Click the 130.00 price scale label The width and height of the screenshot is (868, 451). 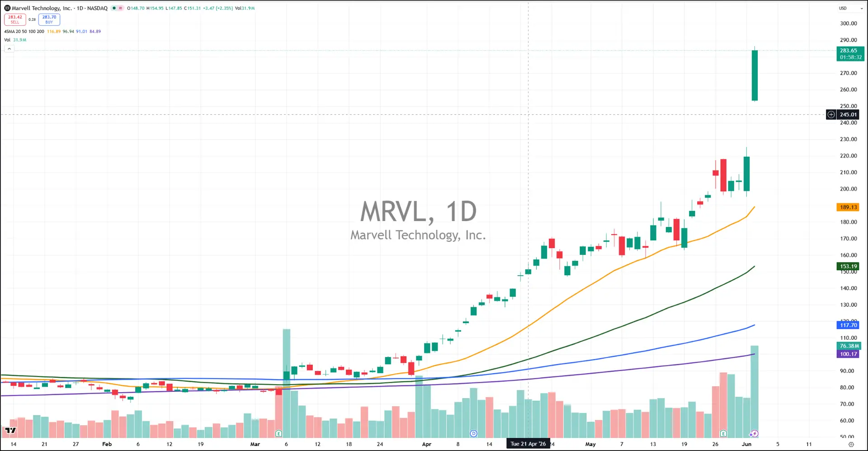tap(849, 305)
